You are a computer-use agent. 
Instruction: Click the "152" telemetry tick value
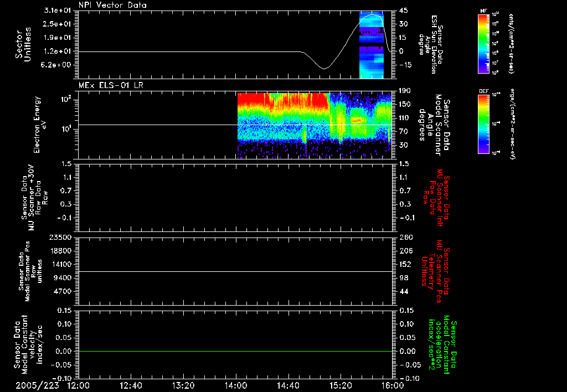coord(406,264)
